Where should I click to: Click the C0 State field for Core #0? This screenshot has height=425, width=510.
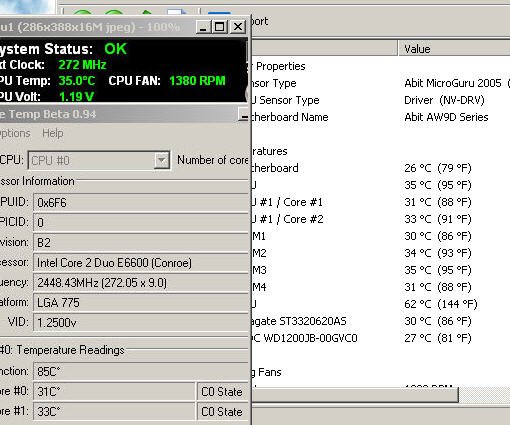(223, 391)
